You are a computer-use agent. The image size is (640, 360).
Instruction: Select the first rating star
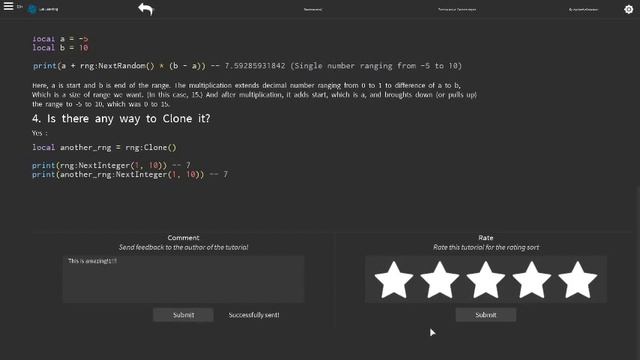393,280
